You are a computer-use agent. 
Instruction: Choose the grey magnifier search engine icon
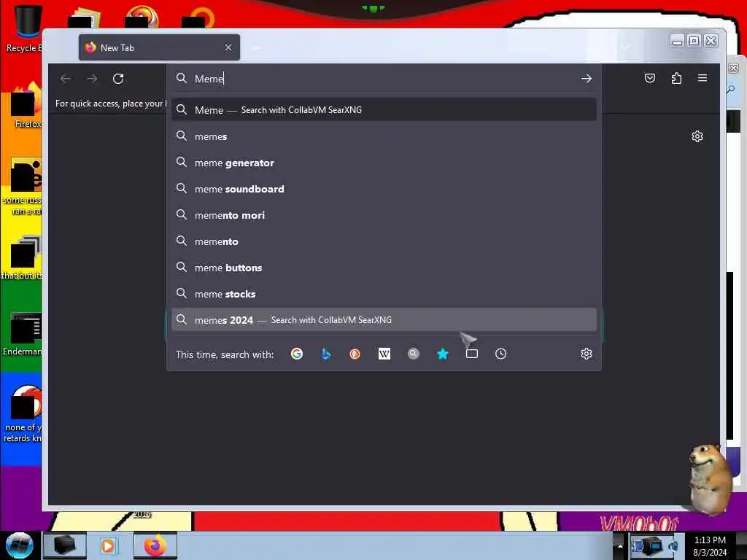414,354
